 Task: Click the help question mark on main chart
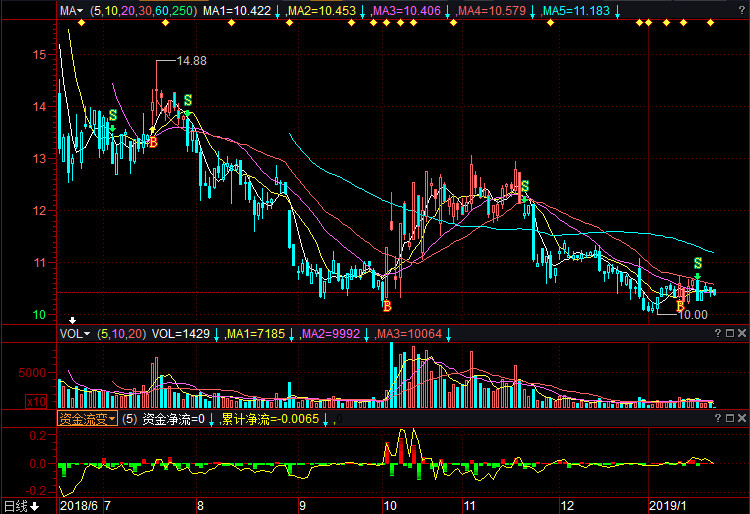click(741, 10)
